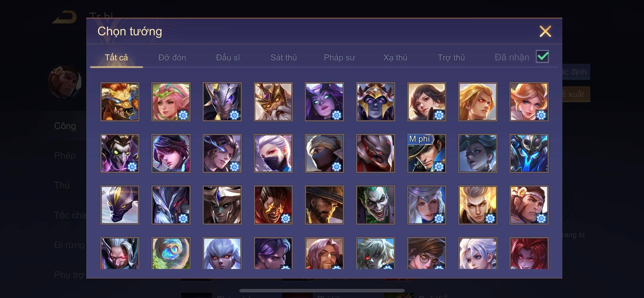This screenshot has height=298, width=644.
Task: Select the purple-skinned horned woman hero
Action: (324, 102)
